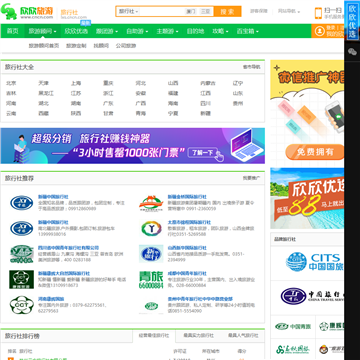This screenshot has height=360, width=360.
Task: Expand the 旅行社 search category dropdown
Action: (129, 11)
